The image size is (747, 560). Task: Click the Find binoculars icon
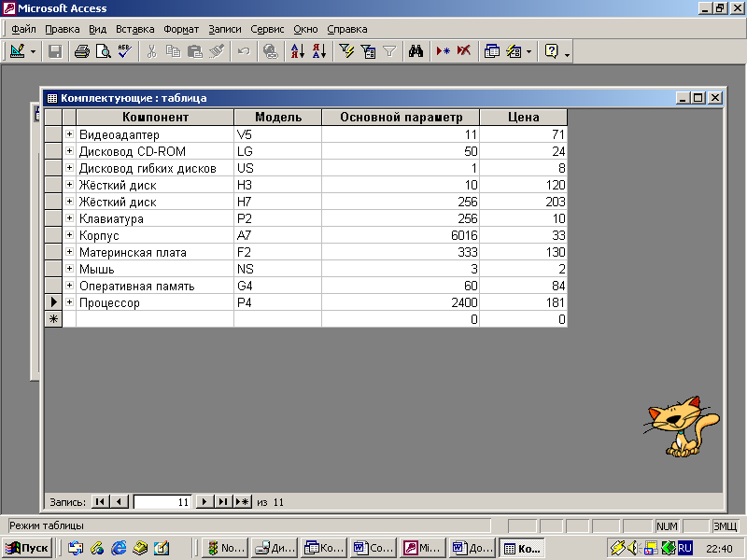tap(416, 51)
